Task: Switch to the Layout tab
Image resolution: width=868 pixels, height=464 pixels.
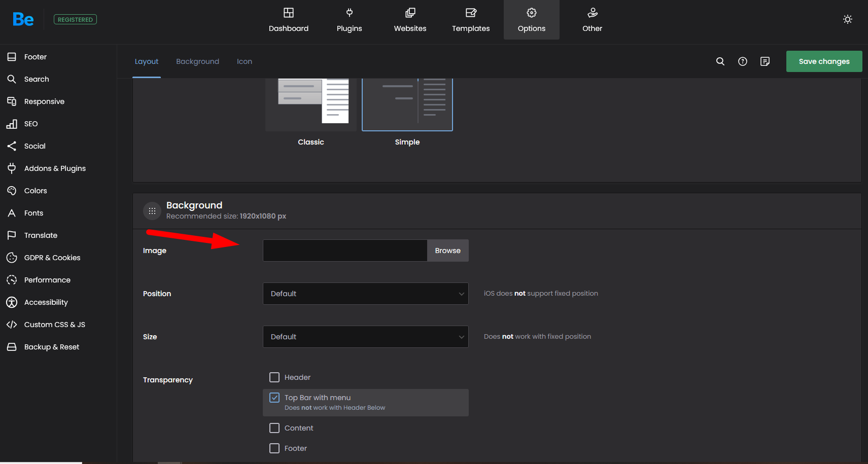Action: tap(147, 61)
